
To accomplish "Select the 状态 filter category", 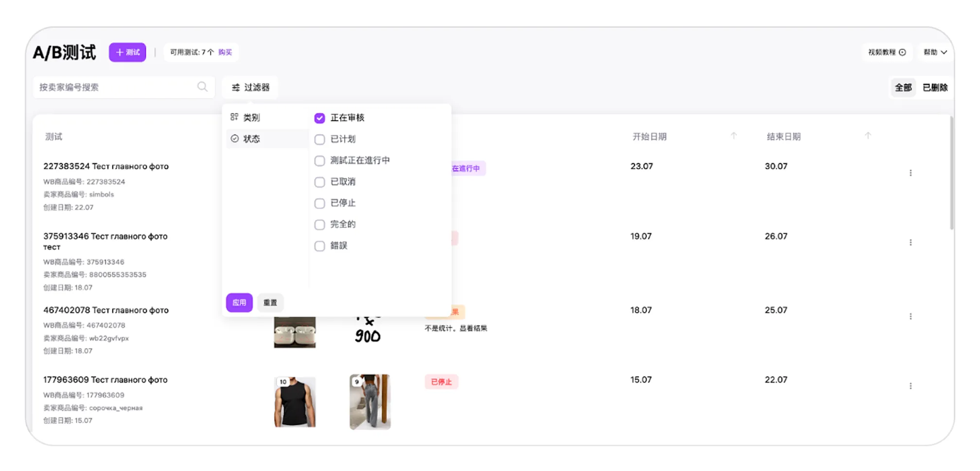I will point(252,139).
